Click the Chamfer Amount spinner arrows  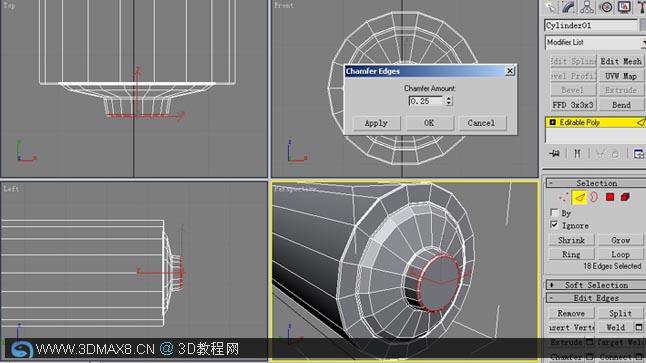(x=449, y=101)
